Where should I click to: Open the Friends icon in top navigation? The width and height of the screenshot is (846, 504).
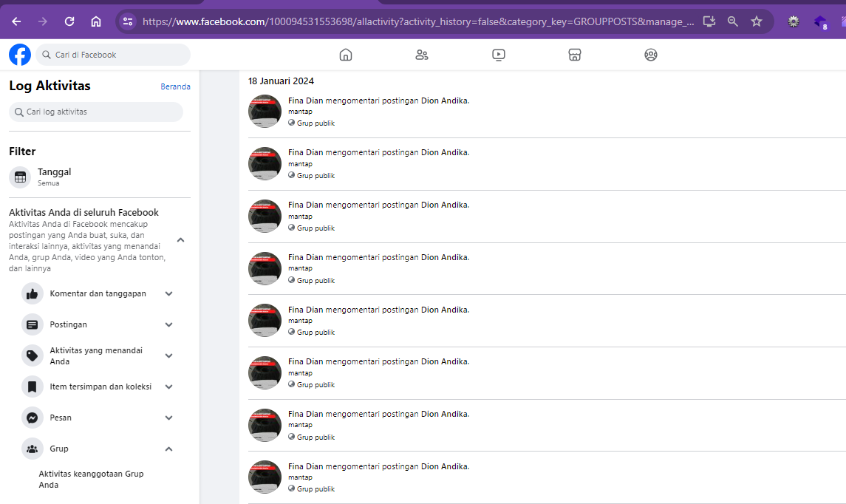point(422,55)
